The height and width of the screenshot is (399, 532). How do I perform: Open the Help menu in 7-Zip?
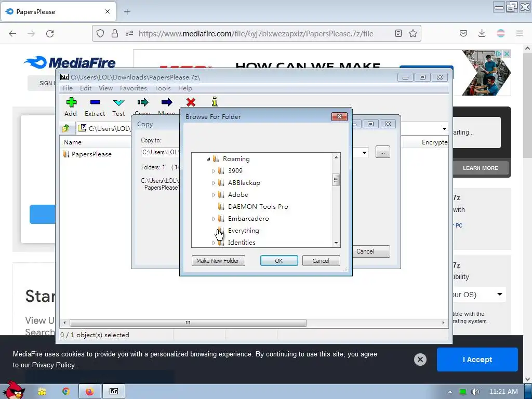(185, 88)
